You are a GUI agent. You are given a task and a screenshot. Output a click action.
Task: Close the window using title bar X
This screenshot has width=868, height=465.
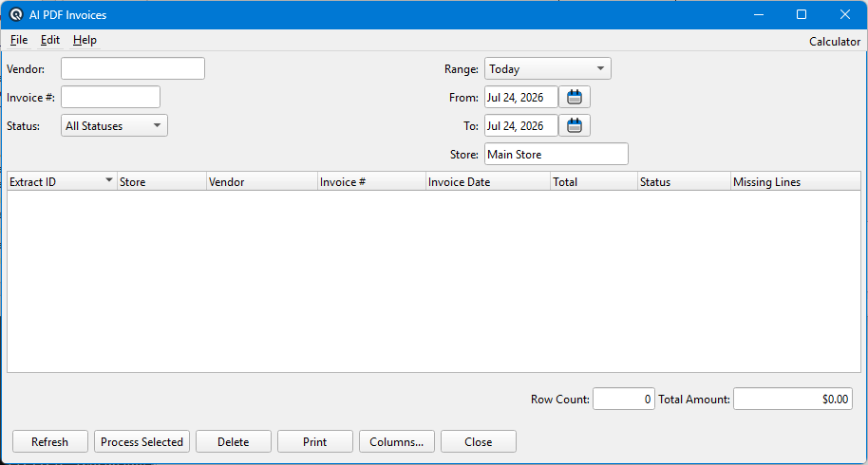(845, 15)
